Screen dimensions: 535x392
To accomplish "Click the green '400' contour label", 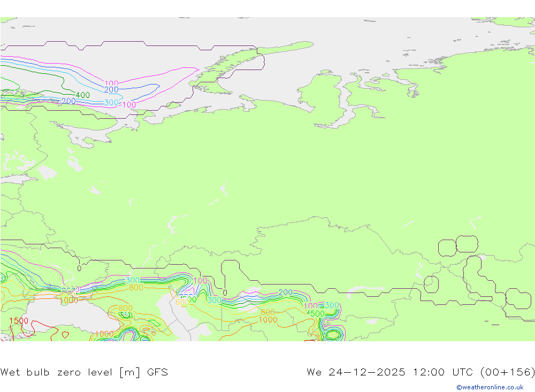I will (82, 95).
